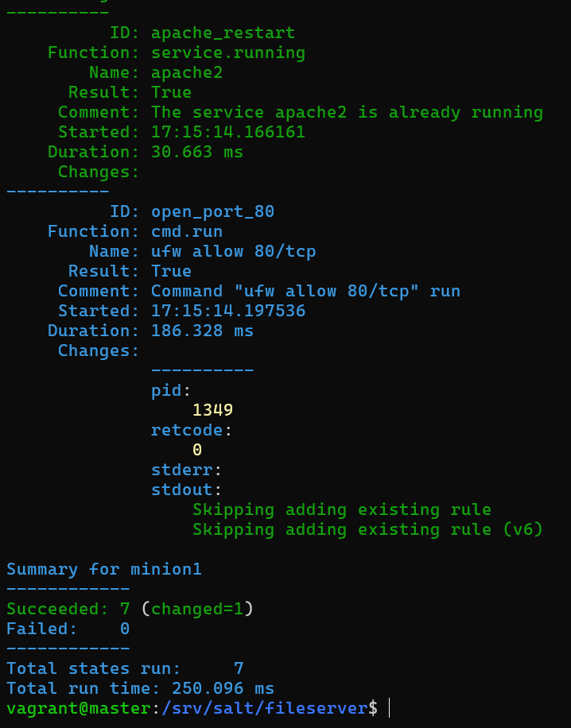Viewport: 571px width, 728px height.
Task: Place cursor at the vagrant@master shell prompt
Action: 389,708
